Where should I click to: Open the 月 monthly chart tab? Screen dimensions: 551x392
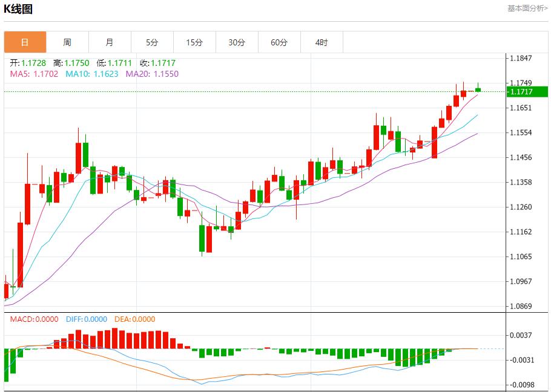coord(110,42)
